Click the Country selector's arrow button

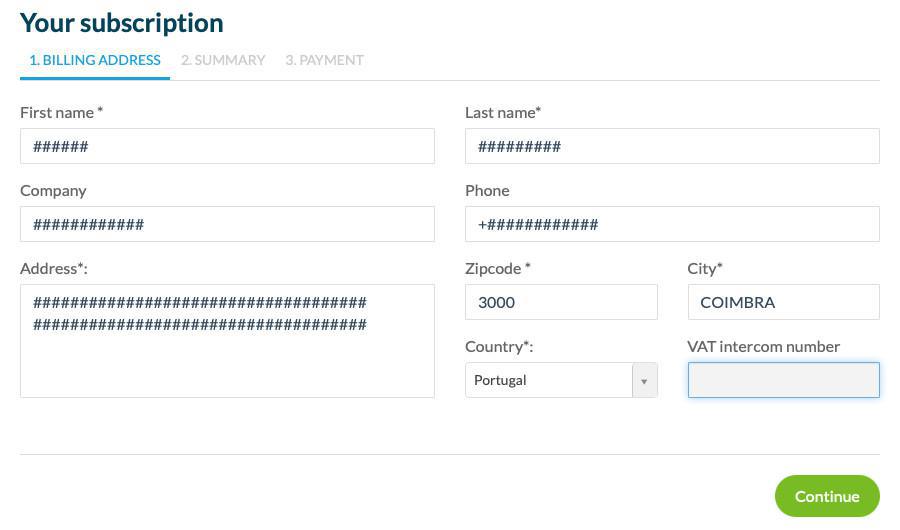[645, 381]
